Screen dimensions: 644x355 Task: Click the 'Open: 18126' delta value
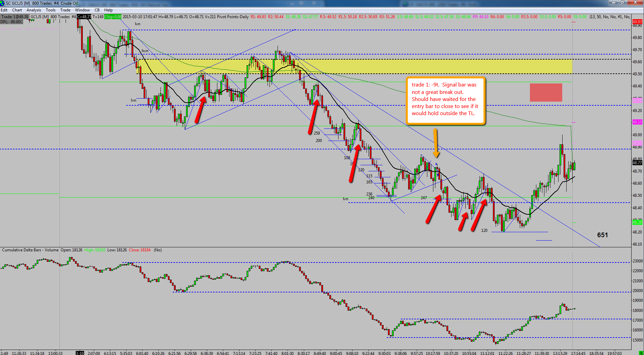71,250
